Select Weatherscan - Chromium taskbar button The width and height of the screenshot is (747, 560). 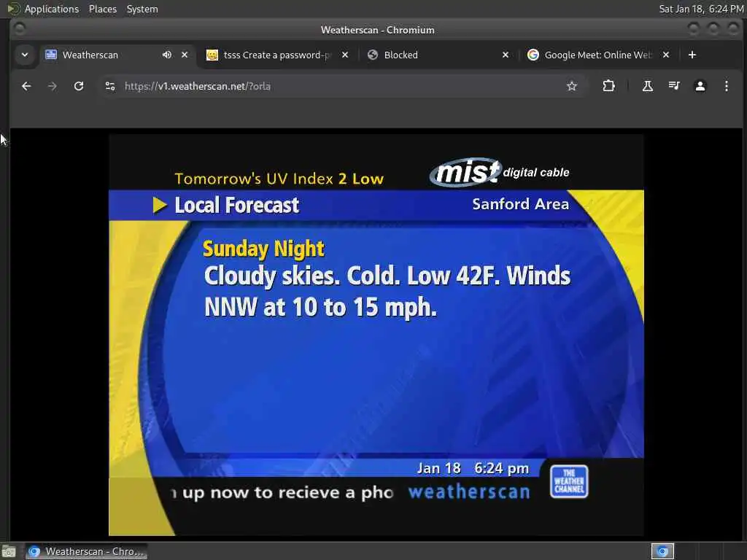pos(86,551)
